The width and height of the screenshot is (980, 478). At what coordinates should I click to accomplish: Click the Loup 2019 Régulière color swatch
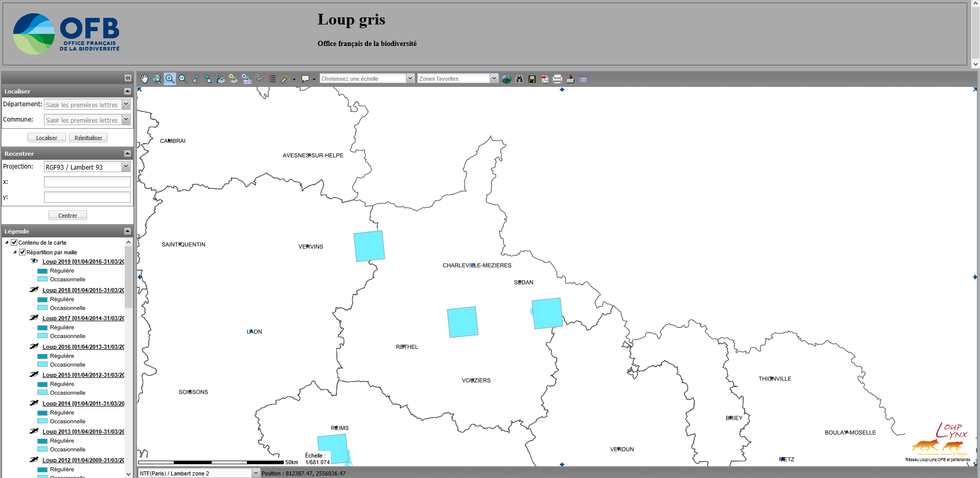point(42,271)
